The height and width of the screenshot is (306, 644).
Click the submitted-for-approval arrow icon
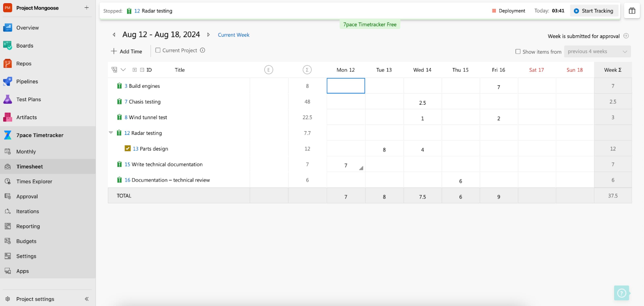point(626,36)
